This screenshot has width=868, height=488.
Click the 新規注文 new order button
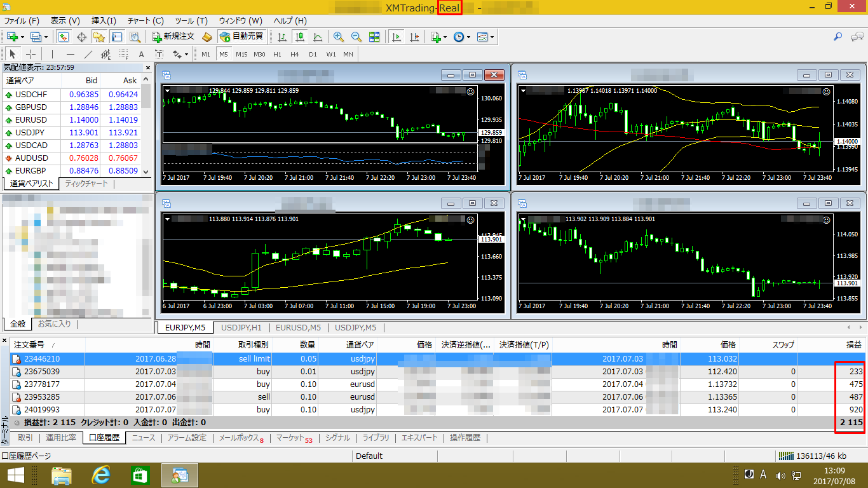tap(173, 37)
